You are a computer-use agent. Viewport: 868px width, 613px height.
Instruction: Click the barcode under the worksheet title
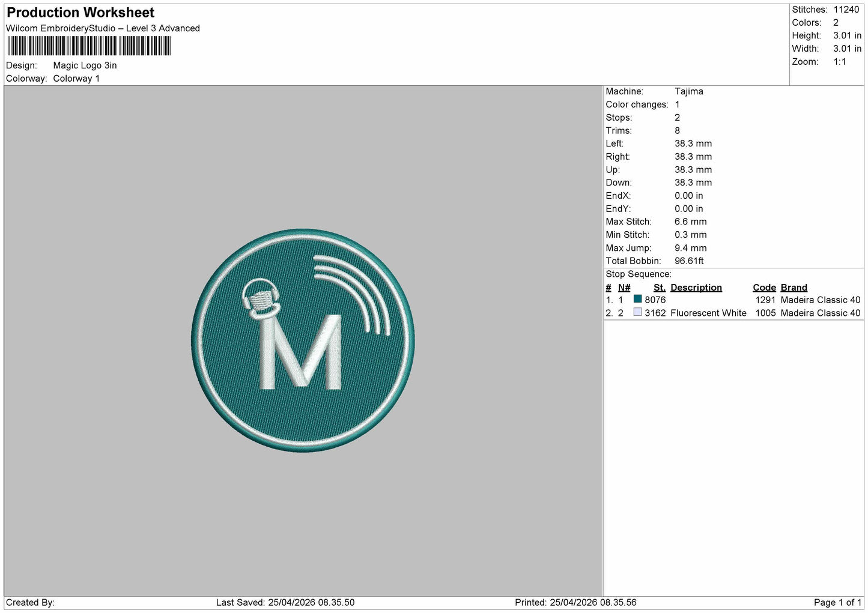coord(90,46)
